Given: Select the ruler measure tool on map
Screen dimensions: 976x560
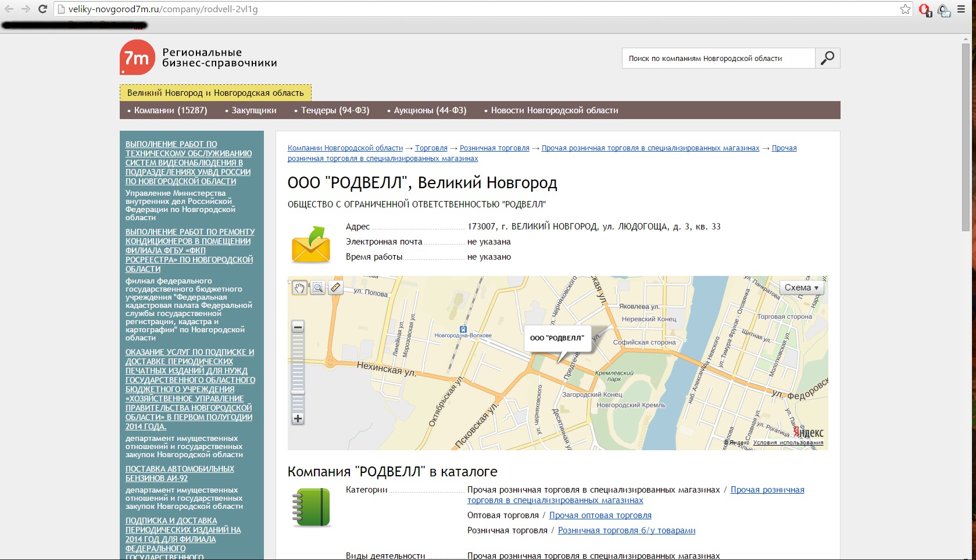Looking at the screenshot, I should pos(335,288).
